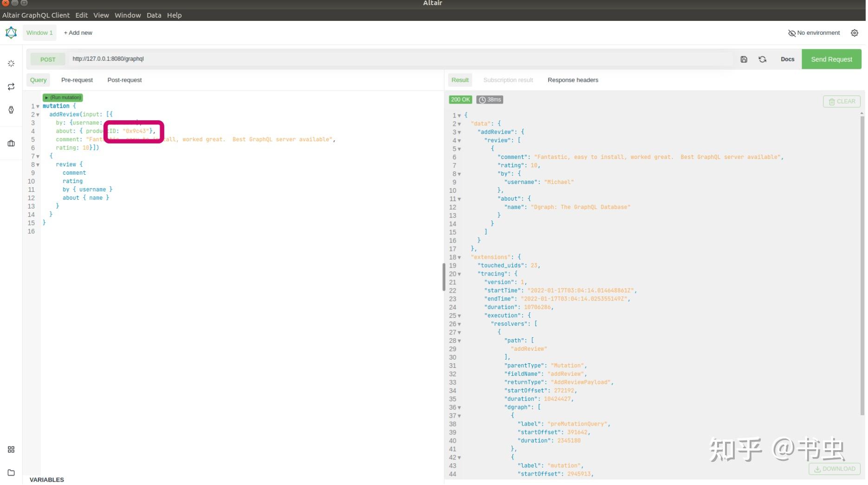Collapse the mutation block at line 1
868x485 pixels.
tap(38, 106)
